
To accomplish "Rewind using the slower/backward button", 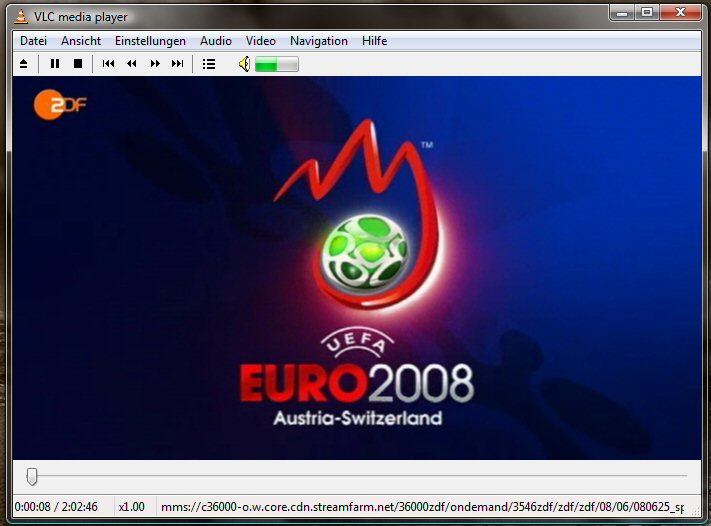I will tap(132, 64).
